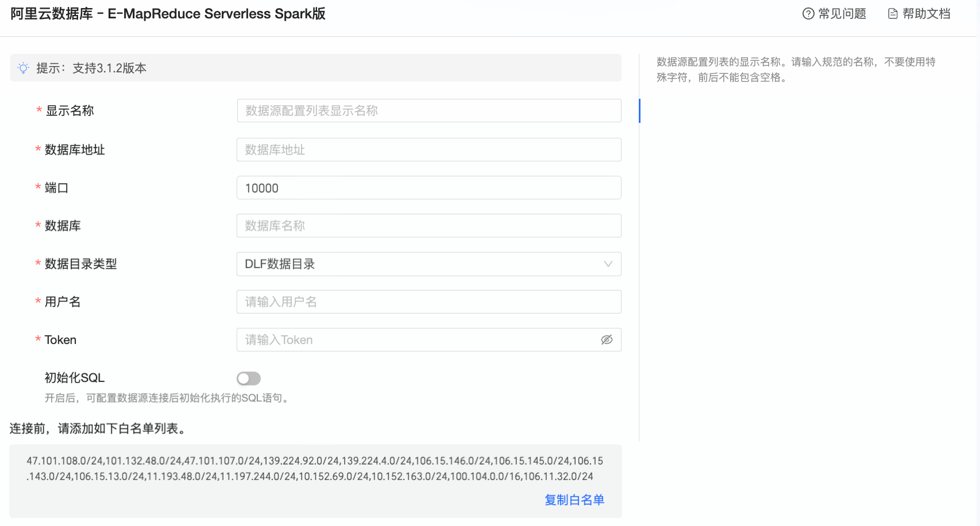Click the page title E-MapReduce Serverless Spark版
The height and width of the screenshot is (526, 980).
click(168, 14)
